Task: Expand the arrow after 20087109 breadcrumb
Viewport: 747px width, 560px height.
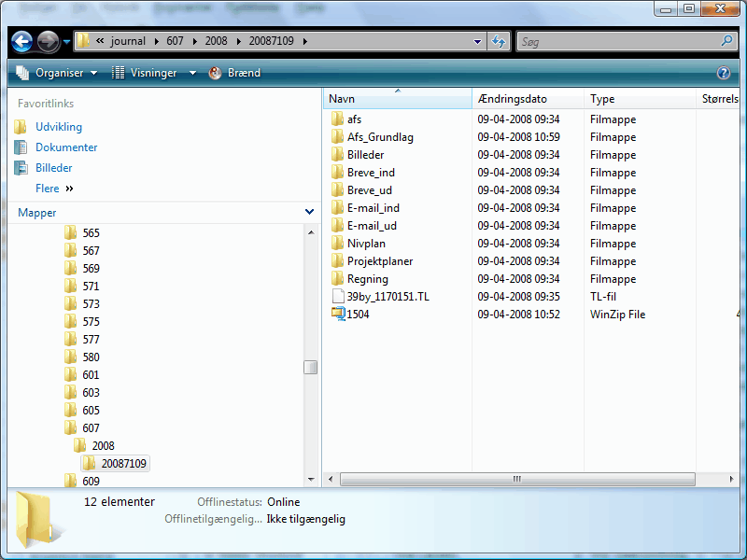Action: click(305, 41)
